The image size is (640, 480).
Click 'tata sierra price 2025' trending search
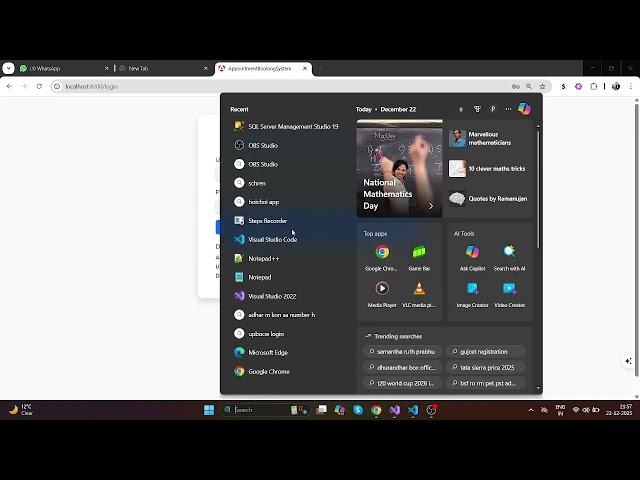coord(485,367)
